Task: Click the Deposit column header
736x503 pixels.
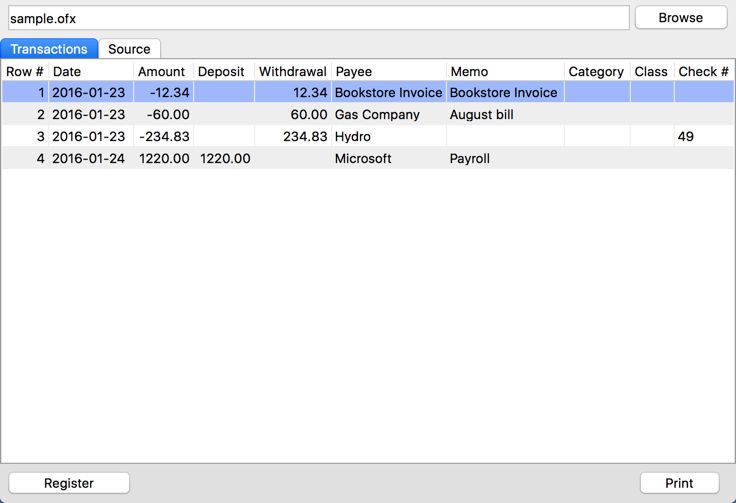Action: [224, 71]
